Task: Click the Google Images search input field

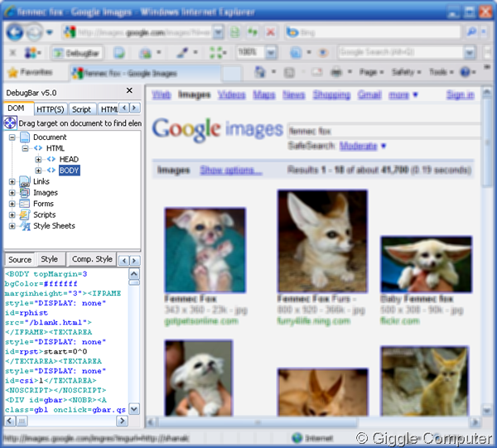Action: pos(384,131)
